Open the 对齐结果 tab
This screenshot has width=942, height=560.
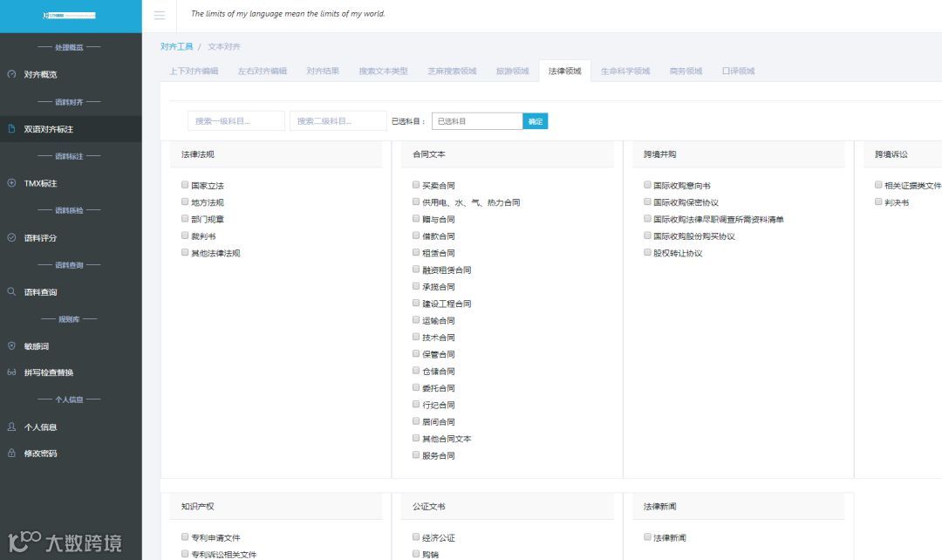pos(323,71)
